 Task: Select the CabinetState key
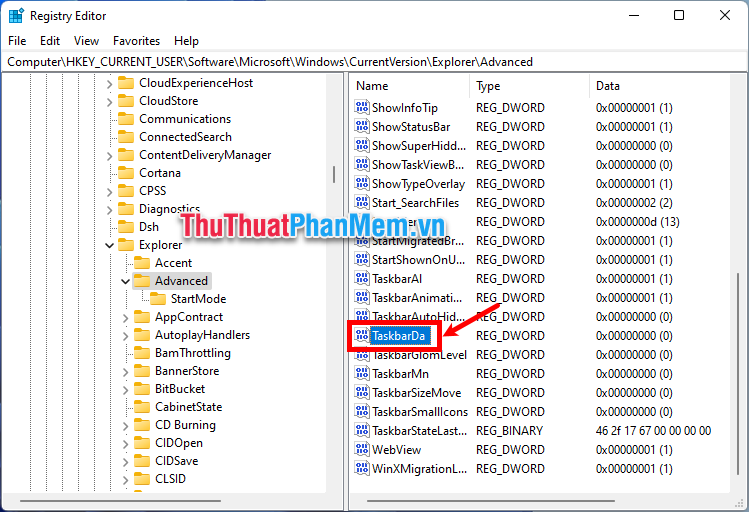pos(189,407)
